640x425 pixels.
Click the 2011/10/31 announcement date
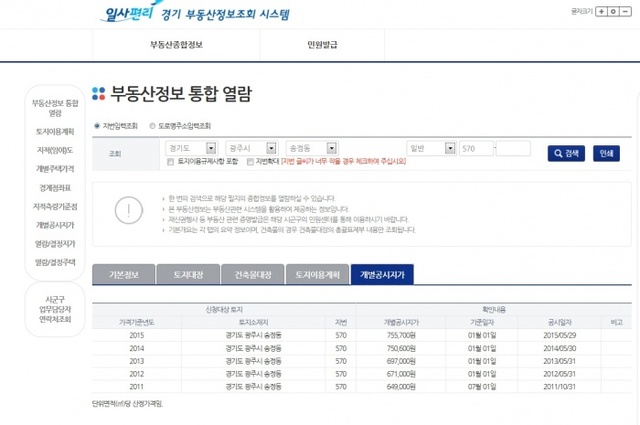click(x=559, y=387)
